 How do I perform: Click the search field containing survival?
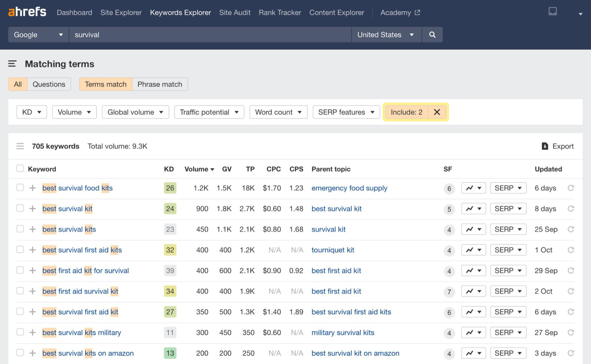207,35
